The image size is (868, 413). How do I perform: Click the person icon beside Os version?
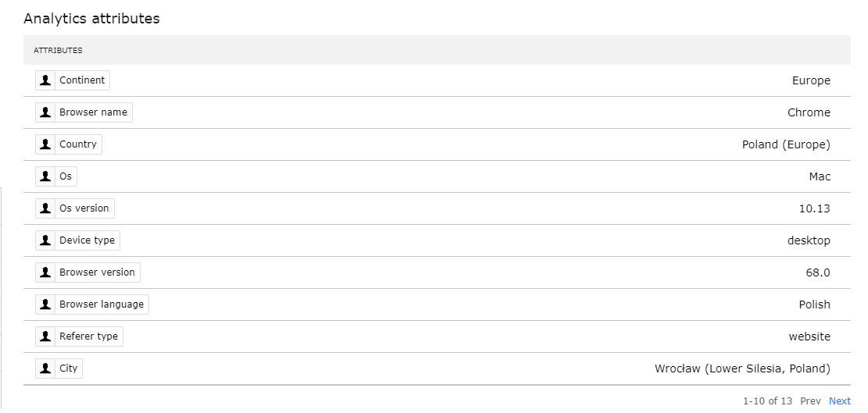pyautogui.click(x=45, y=208)
